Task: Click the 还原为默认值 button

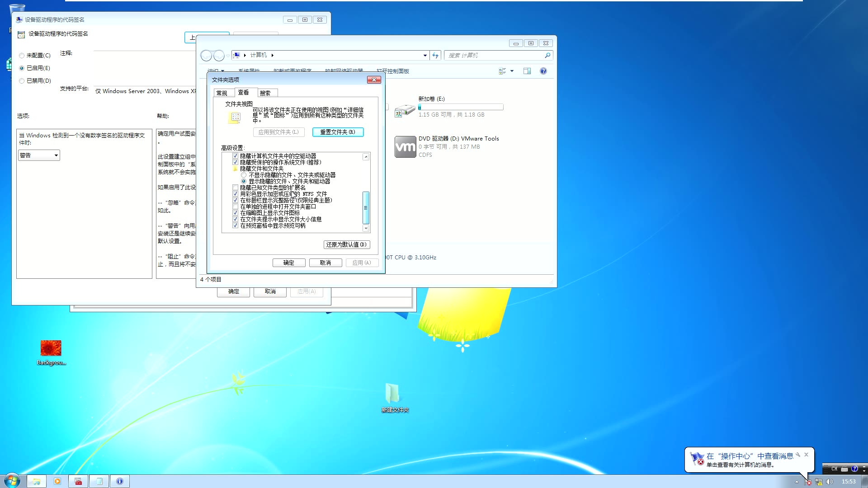Action: point(346,244)
